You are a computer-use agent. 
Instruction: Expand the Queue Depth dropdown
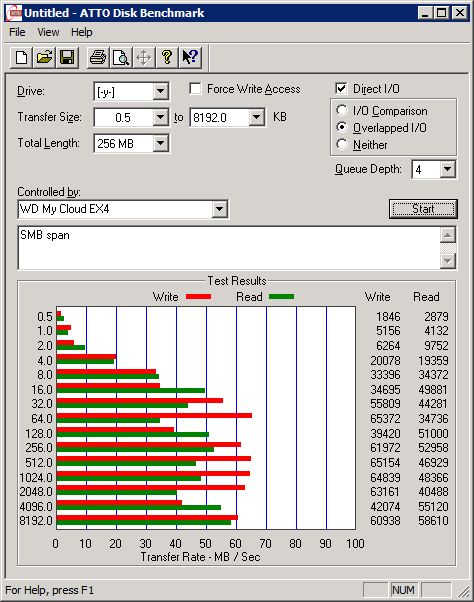pyautogui.click(x=447, y=169)
